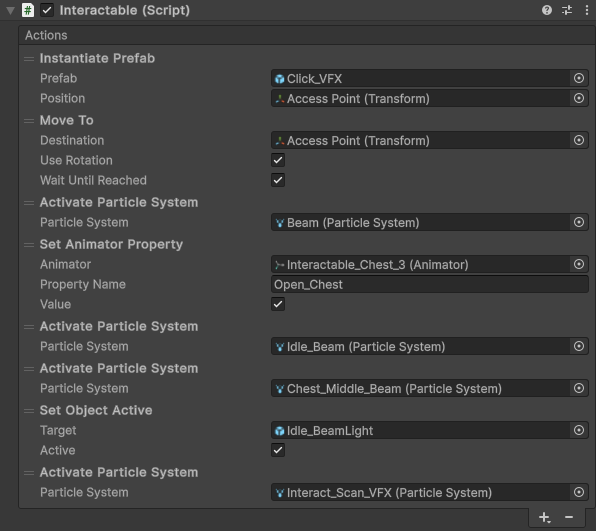Open object picker for Beam particle system
This screenshot has height=531, width=596.
point(579,222)
